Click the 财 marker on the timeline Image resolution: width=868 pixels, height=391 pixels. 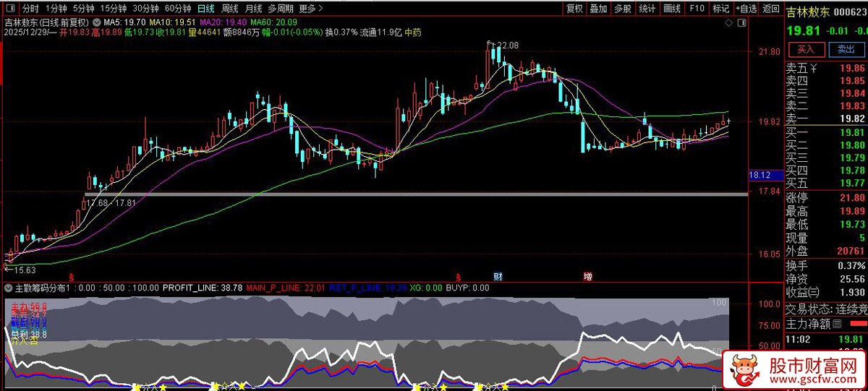pyautogui.click(x=498, y=276)
